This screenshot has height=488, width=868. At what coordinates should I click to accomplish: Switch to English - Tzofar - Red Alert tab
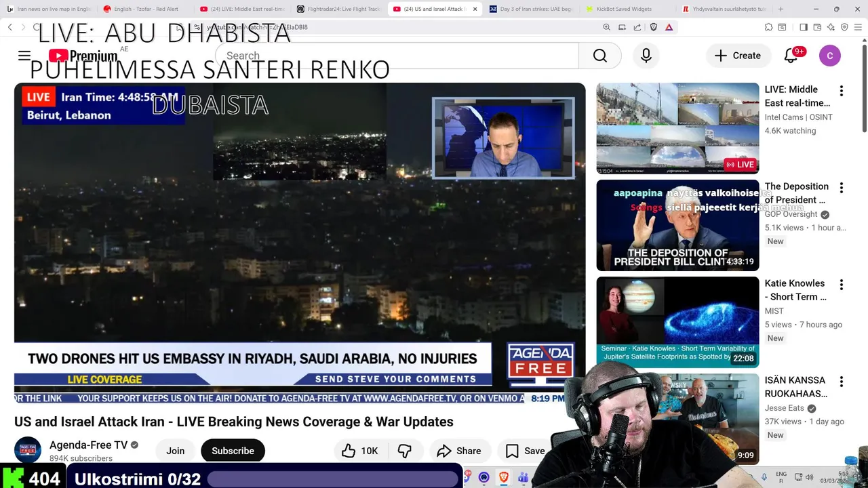tap(145, 9)
